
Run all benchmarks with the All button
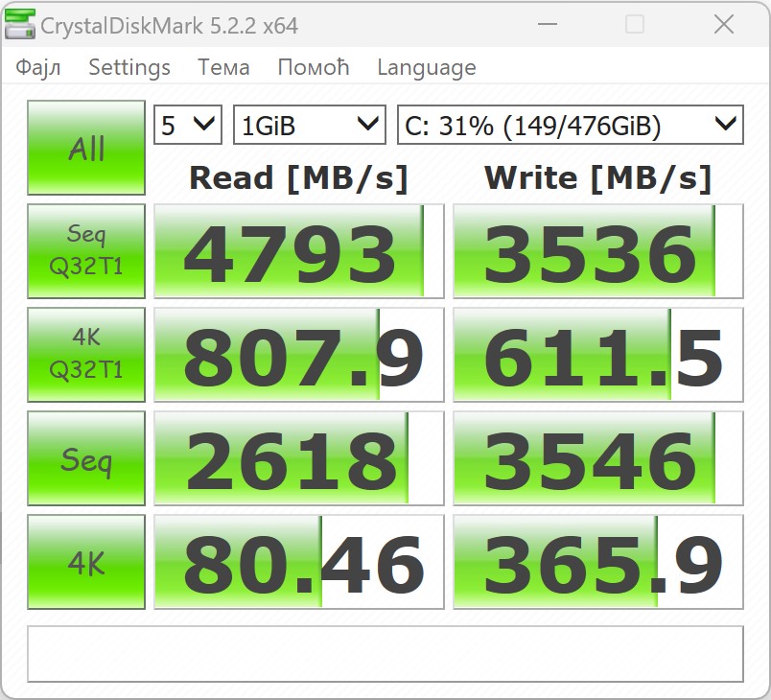coord(86,148)
